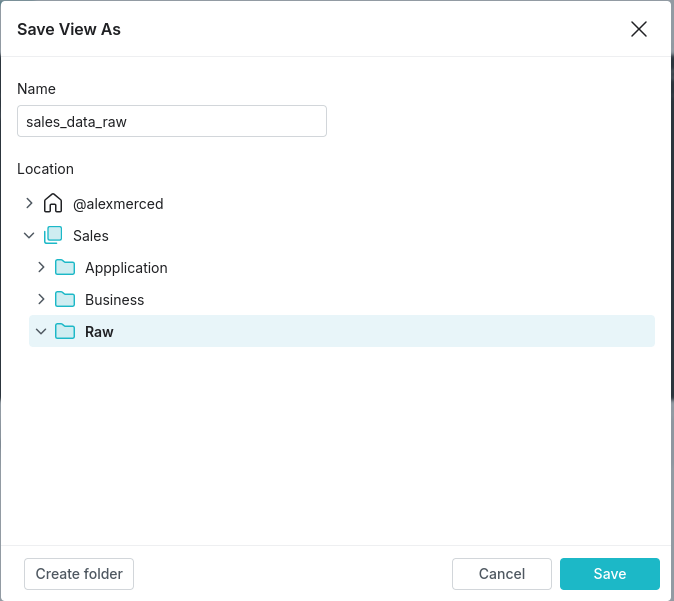Click the home icon beside @alexmerced
Screen dimensions: 674x601
[x=53, y=203]
